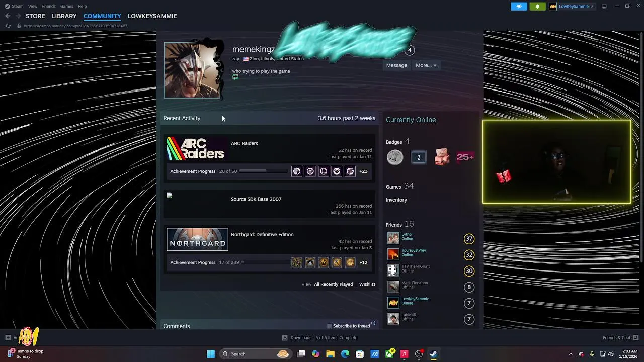Open the Games 34 link

[x=399, y=186]
